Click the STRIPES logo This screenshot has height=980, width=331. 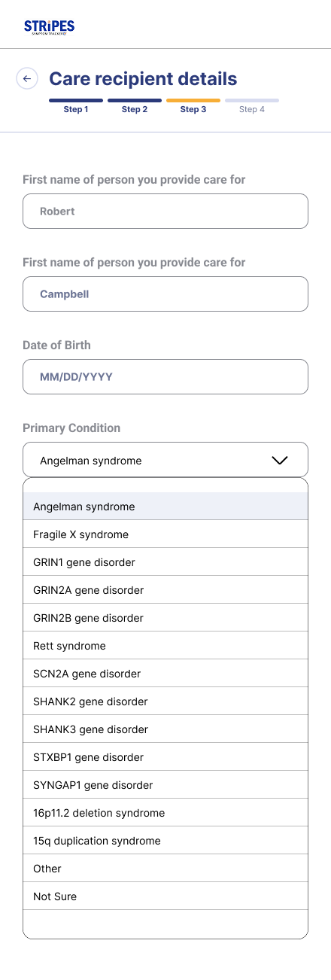point(50,28)
